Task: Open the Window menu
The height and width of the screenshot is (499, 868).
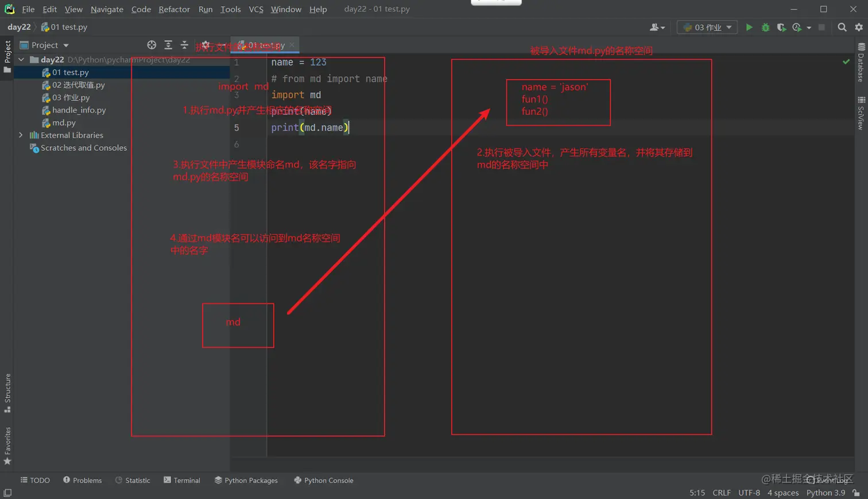Action: point(286,9)
